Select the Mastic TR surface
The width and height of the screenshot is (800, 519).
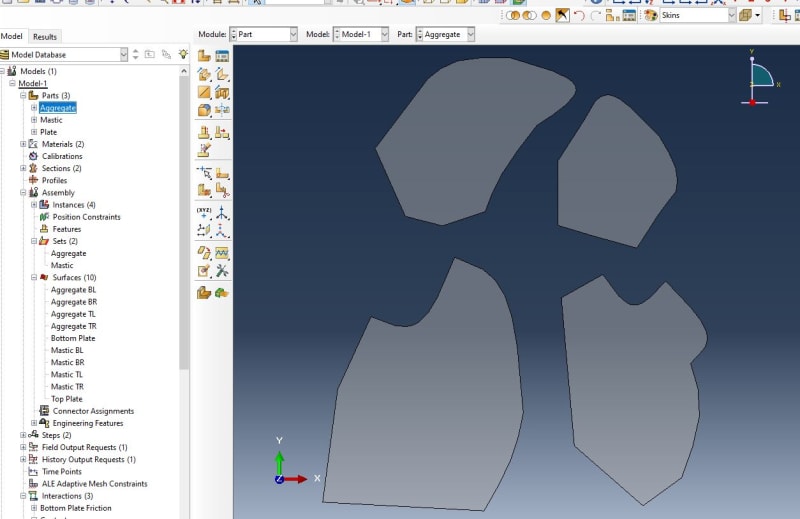pyautogui.click(x=67, y=387)
